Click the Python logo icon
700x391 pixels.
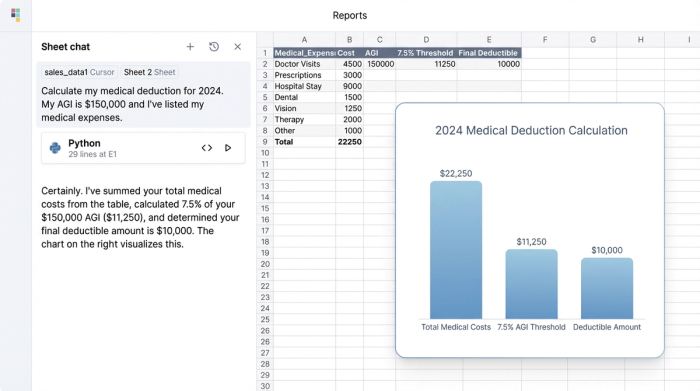pyautogui.click(x=55, y=148)
